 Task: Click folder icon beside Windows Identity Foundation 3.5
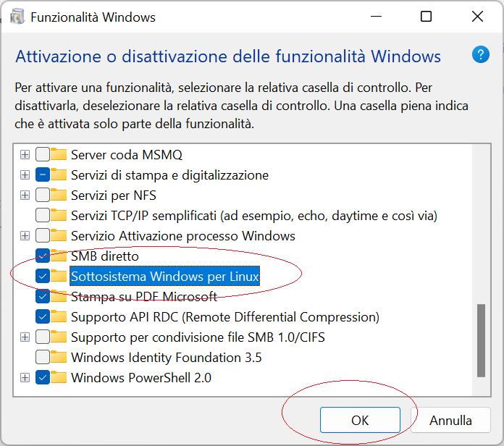click(x=59, y=358)
